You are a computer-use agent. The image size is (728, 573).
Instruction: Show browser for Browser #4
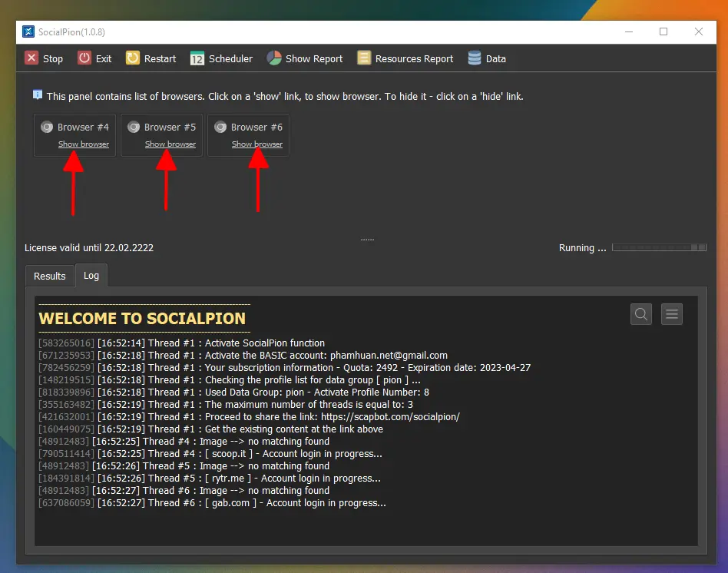pos(84,144)
